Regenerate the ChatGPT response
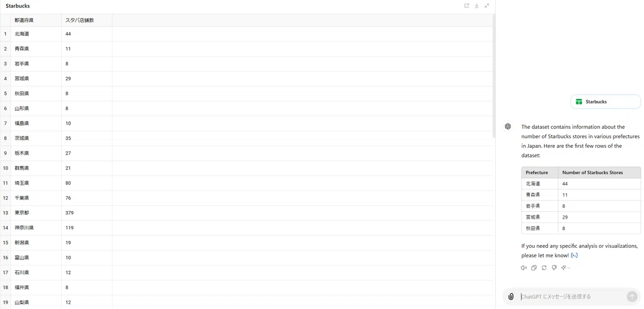This screenshot has width=644, height=309. tap(544, 268)
